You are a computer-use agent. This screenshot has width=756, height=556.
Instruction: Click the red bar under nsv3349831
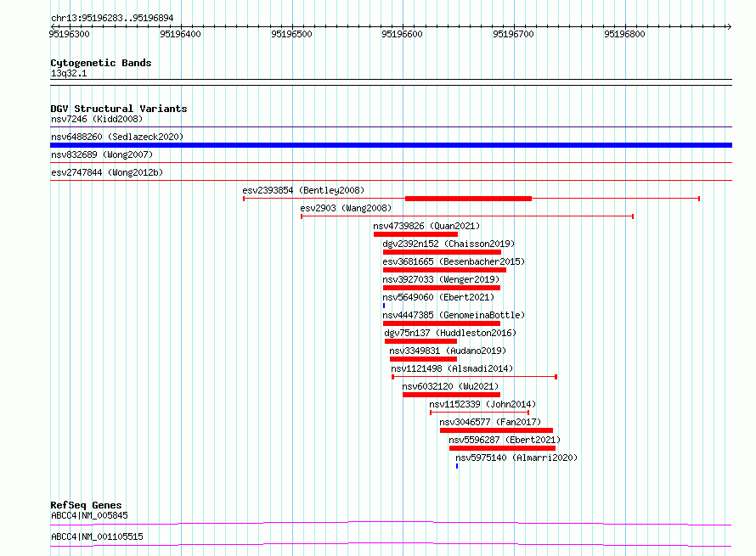point(423,359)
